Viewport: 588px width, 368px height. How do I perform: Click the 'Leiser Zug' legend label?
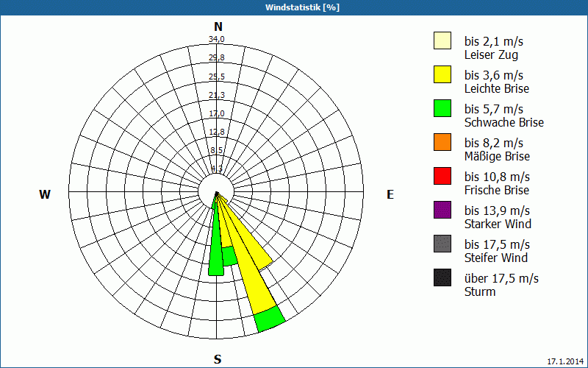click(491, 54)
